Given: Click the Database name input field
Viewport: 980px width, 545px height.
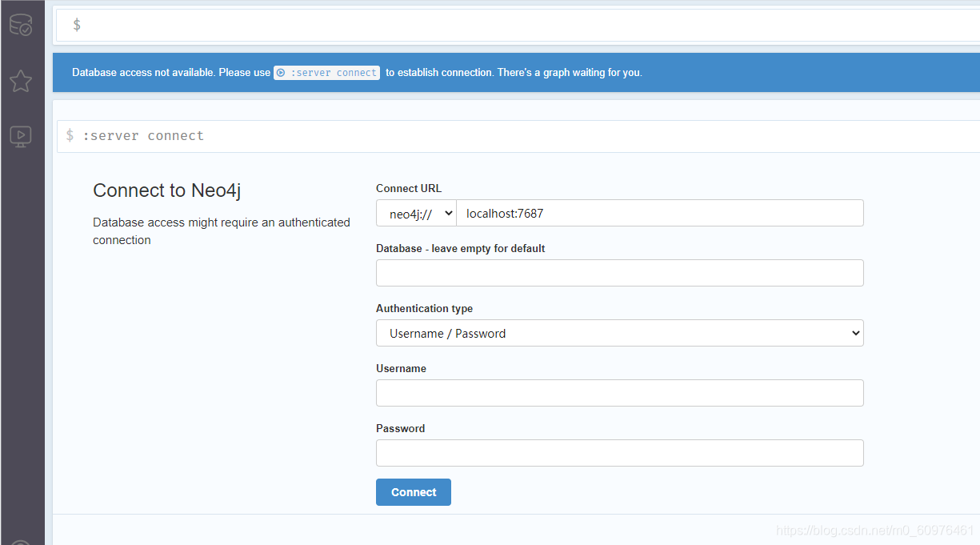Looking at the screenshot, I should pyautogui.click(x=620, y=273).
